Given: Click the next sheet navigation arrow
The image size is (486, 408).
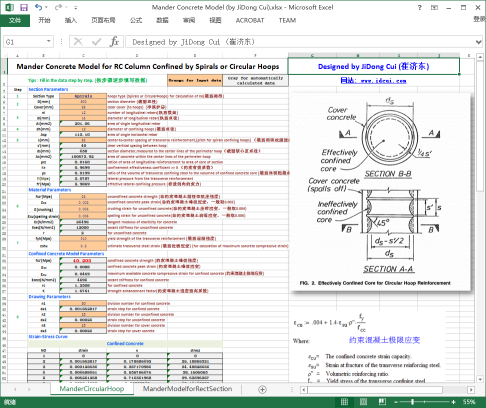Looking at the screenshot, I should pyautogui.click(x=29, y=389).
